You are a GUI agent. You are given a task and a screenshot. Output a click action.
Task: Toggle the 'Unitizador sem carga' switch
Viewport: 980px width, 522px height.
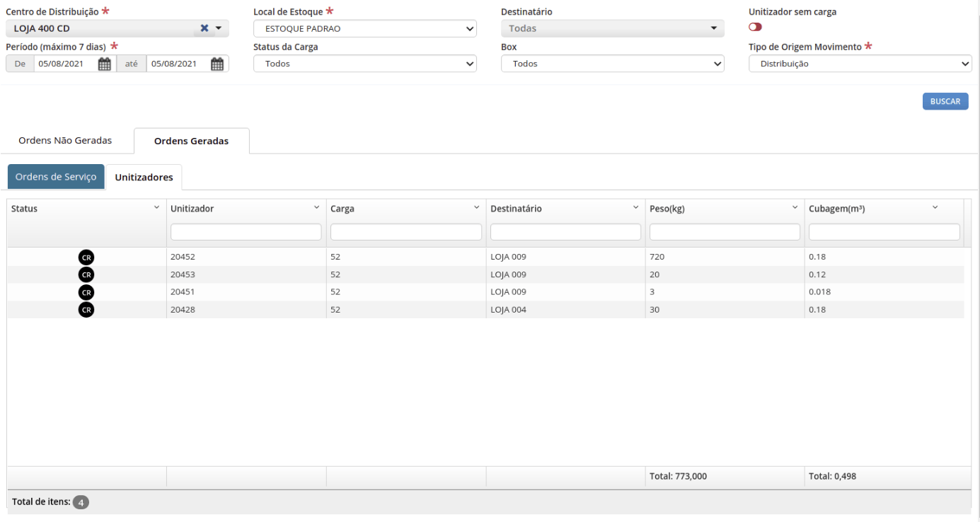click(755, 27)
